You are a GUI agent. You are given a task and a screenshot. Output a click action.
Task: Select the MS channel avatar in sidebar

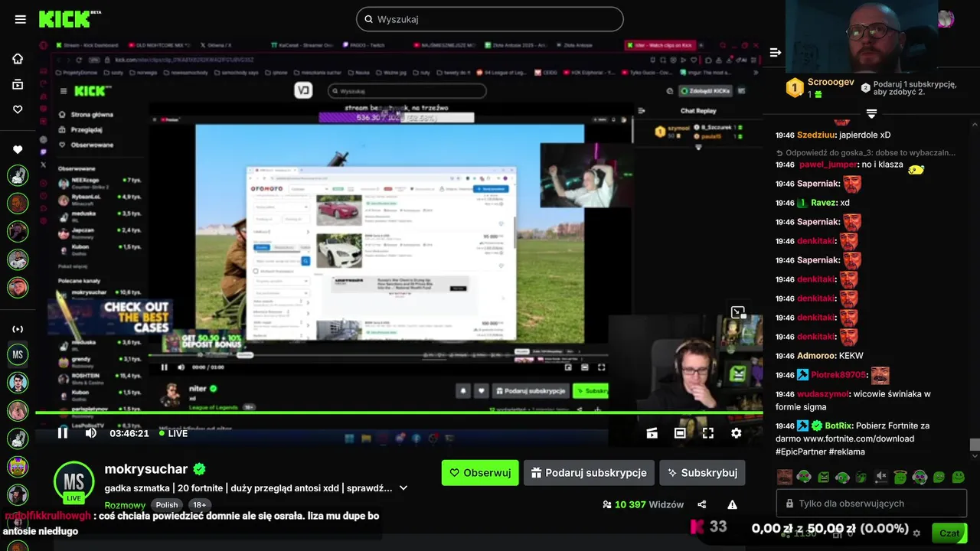tap(18, 354)
